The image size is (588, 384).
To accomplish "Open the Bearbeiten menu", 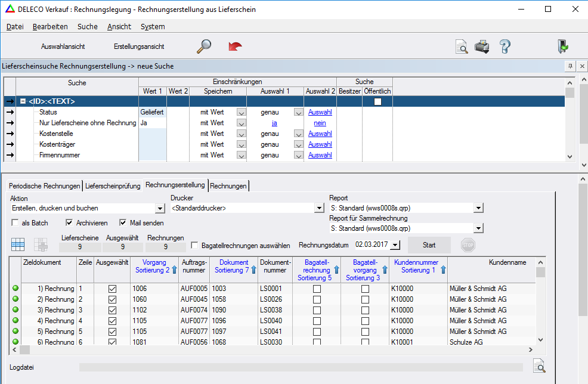I will point(50,27).
